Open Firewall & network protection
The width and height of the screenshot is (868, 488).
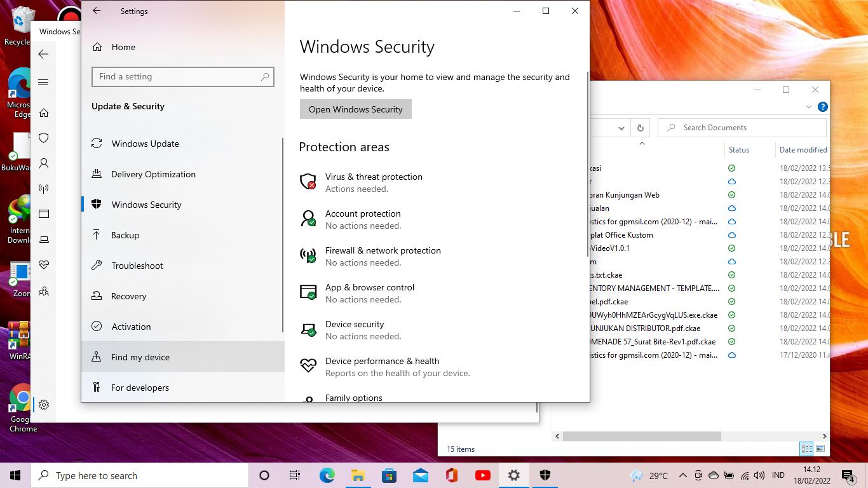coord(383,251)
